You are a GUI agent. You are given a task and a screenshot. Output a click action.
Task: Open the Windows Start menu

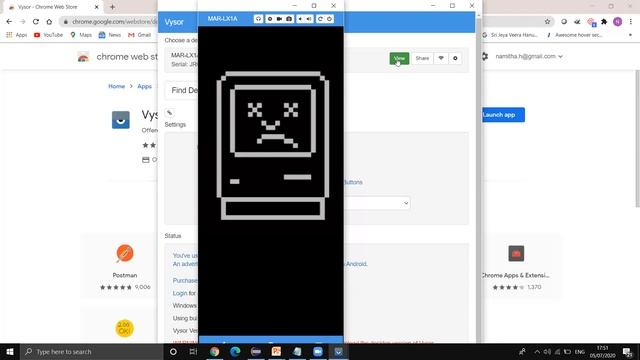[10, 351]
